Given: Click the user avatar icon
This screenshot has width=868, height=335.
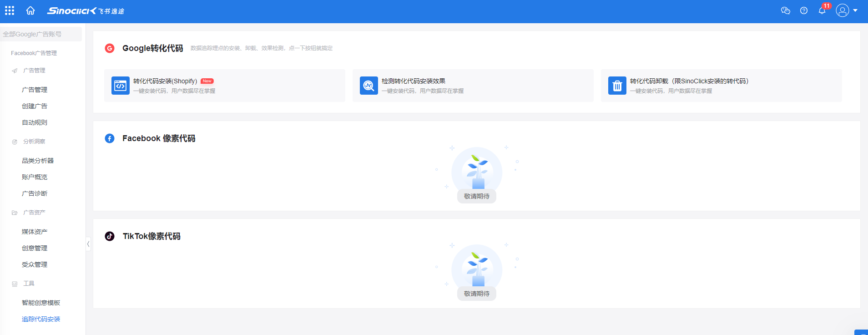Looking at the screenshot, I should click(843, 10).
